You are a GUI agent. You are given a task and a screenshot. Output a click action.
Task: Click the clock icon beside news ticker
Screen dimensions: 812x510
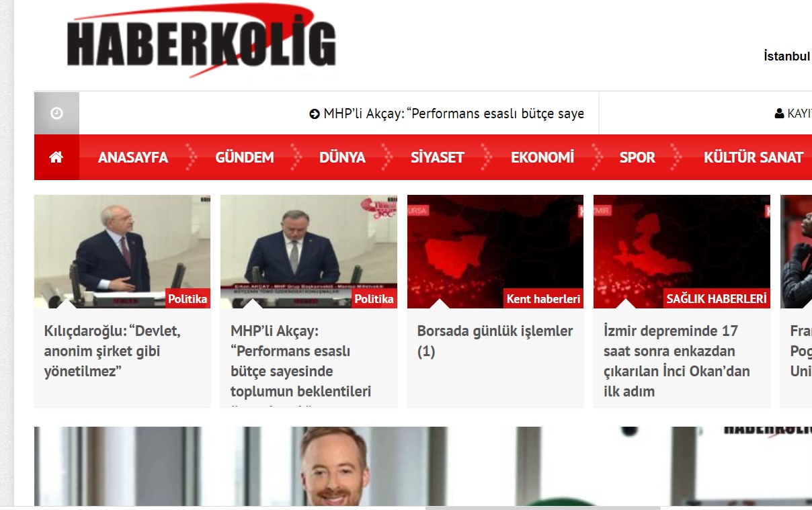[56, 114]
